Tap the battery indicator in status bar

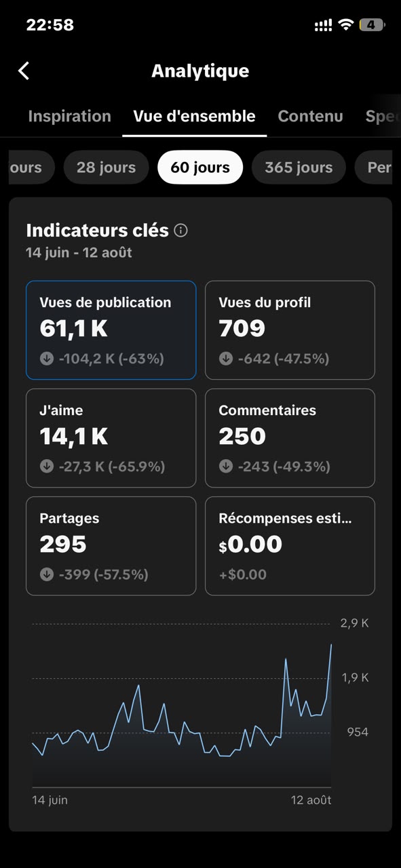(372, 25)
